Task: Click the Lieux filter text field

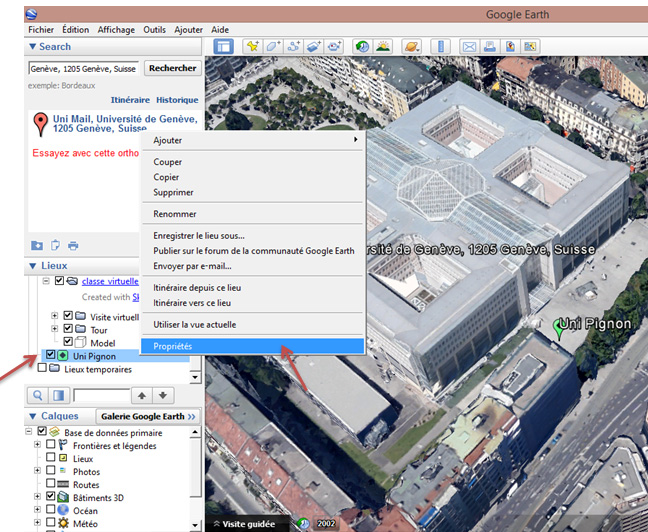Action: point(102,396)
